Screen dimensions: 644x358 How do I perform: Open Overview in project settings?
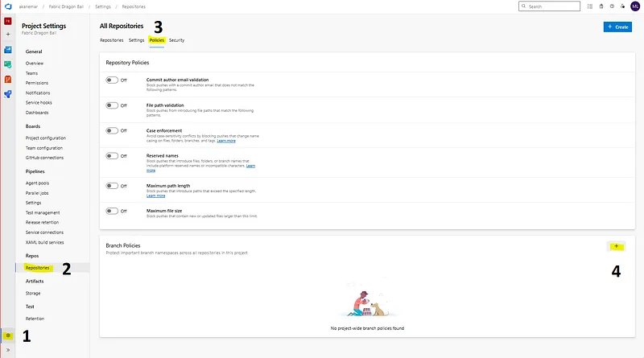tap(35, 64)
